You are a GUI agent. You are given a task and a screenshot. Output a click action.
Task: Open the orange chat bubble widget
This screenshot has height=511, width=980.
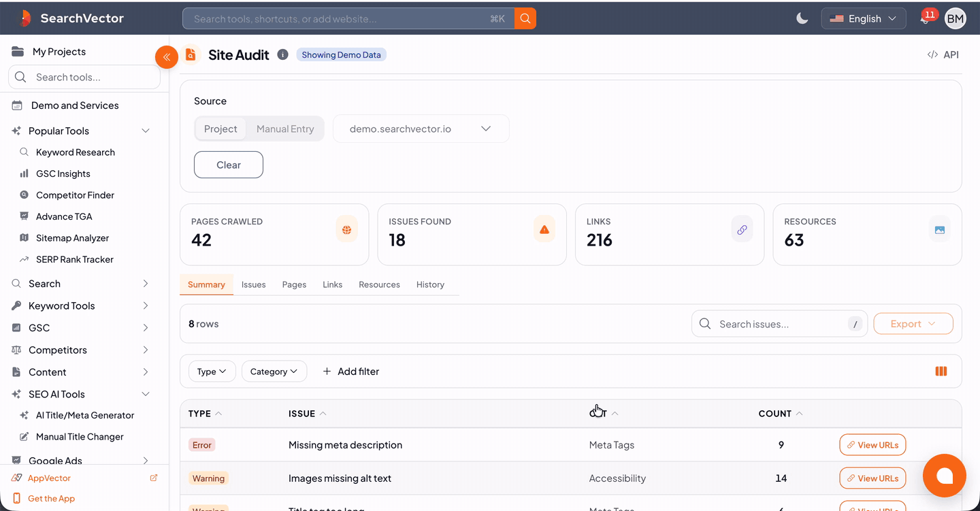coord(945,476)
